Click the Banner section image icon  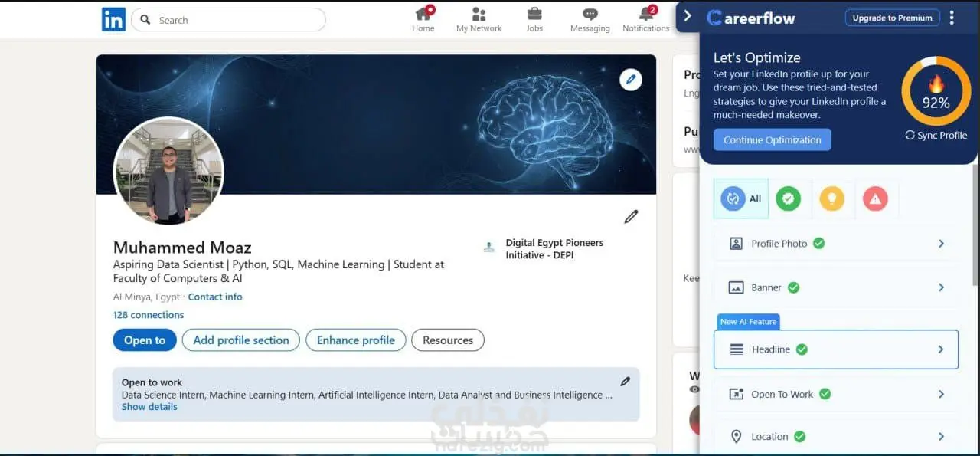(x=736, y=288)
